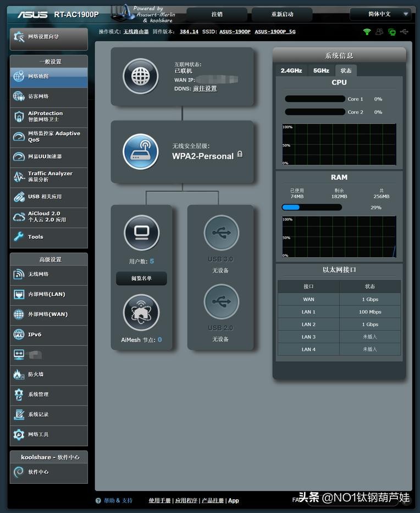
Task: Open the Wireless settings icon
Action: pos(19,274)
